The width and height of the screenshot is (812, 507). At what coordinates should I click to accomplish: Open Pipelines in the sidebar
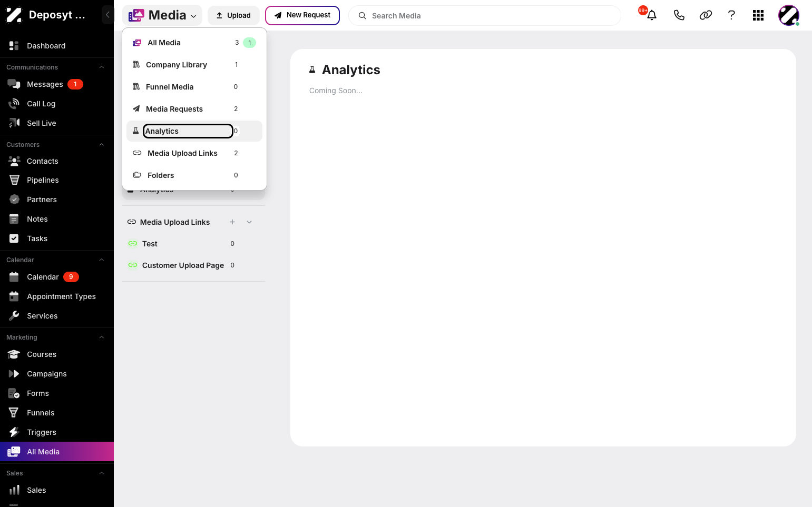[x=57, y=180]
